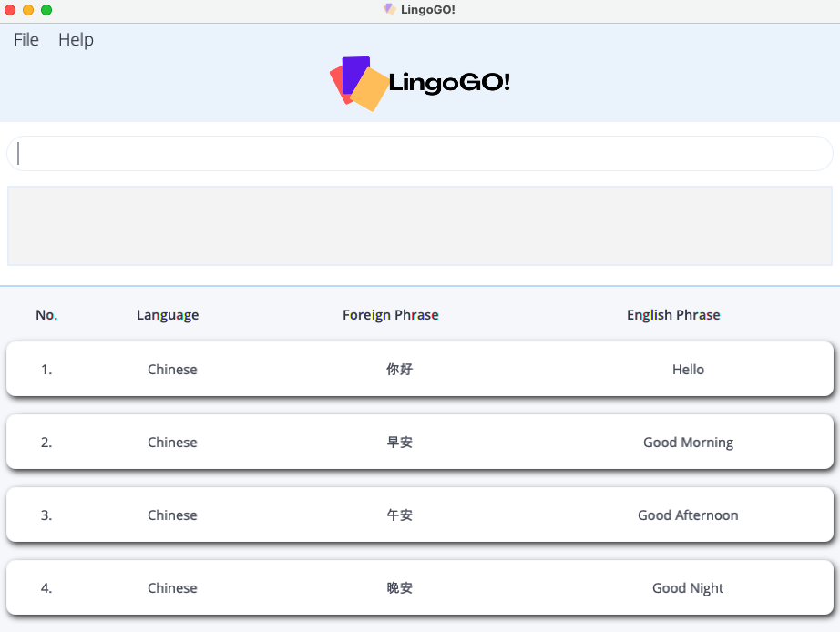Click the gray result display box
840x632 pixels.
click(419, 226)
